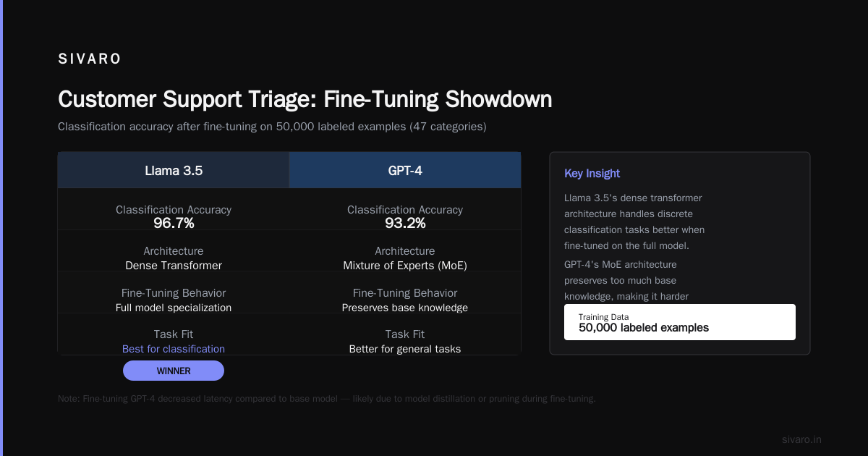
Task: Click the Preserves base knowledge entry
Action: coord(405,308)
